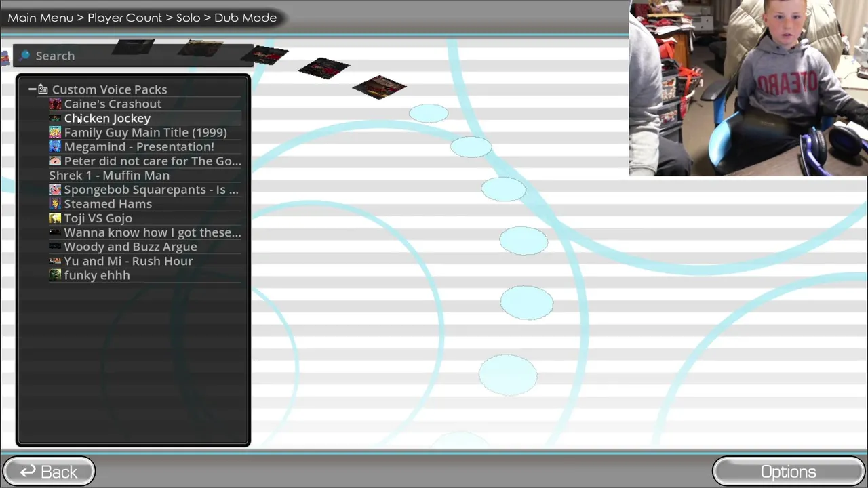Click the funky ehhh pack icon
This screenshot has height=488, width=868.
pos(55,275)
